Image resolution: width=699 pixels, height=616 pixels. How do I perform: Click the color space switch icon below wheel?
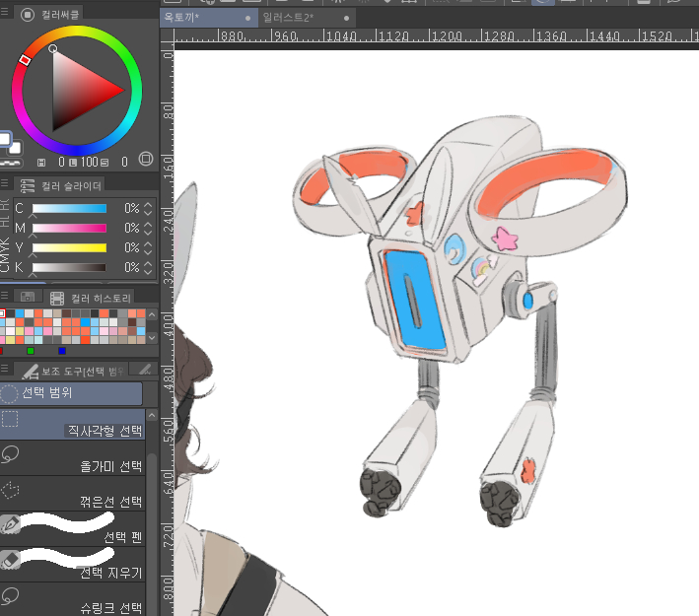pyautogui.click(x=145, y=160)
